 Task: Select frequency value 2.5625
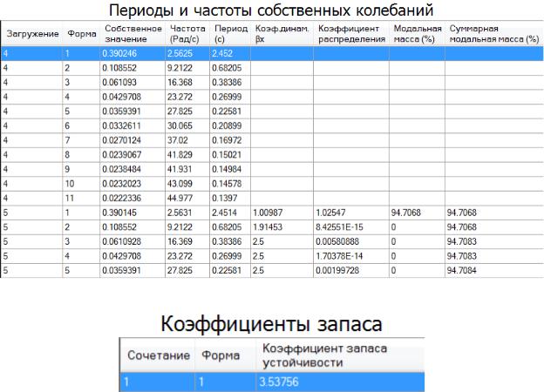(x=187, y=54)
